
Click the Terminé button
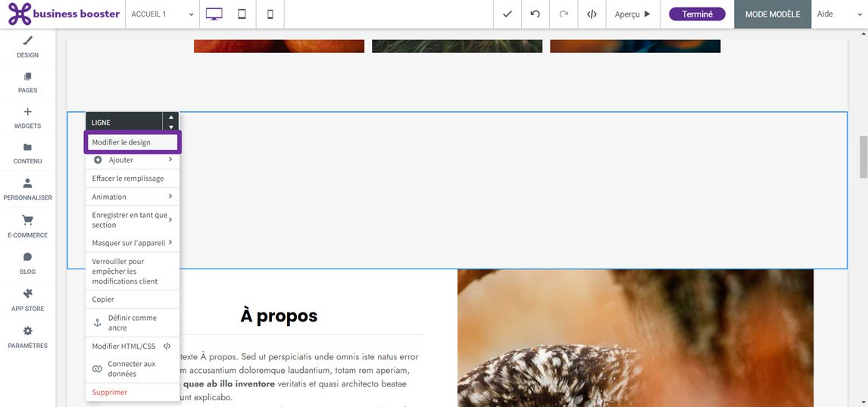click(697, 14)
